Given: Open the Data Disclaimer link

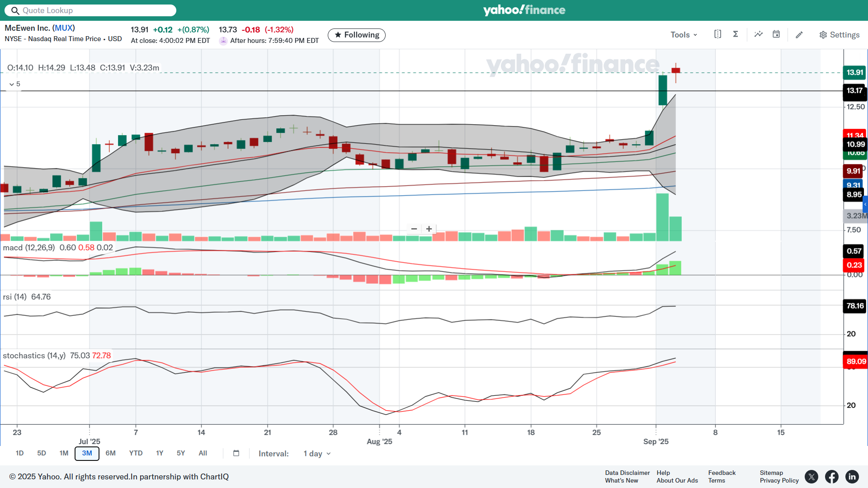Looking at the screenshot, I should [627, 473].
